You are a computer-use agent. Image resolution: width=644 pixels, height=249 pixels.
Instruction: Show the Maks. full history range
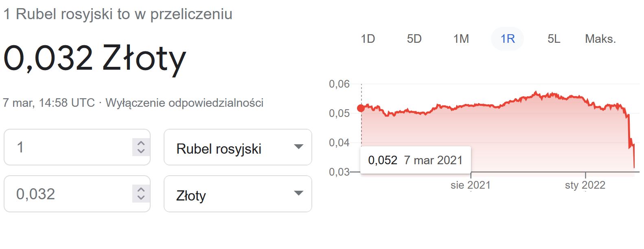pyautogui.click(x=600, y=39)
